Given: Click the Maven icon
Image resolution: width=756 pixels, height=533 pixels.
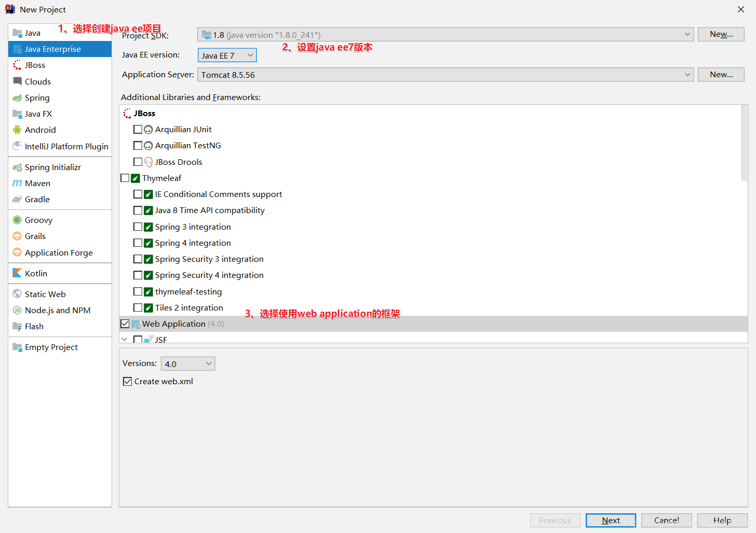Looking at the screenshot, I should point(17,183).
